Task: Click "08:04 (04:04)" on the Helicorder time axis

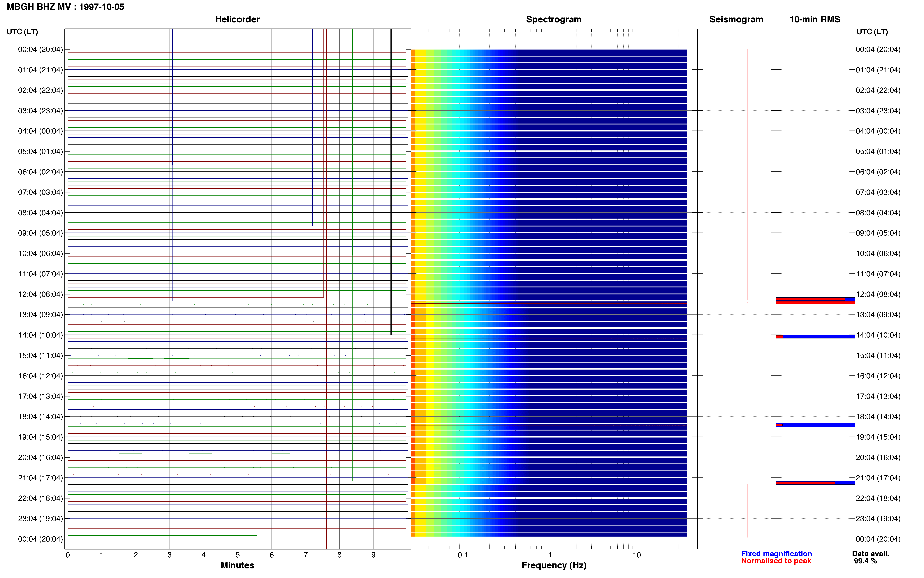Action: coord(41,212)
